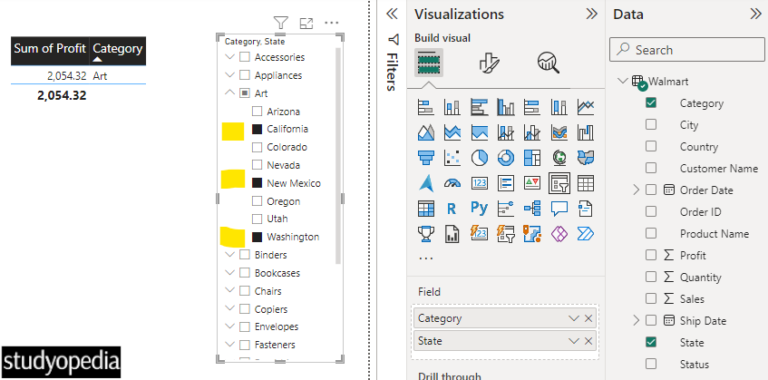Insert the R script visual
The width and height of the screenshot is (768, 380).
tap(452, 209)
